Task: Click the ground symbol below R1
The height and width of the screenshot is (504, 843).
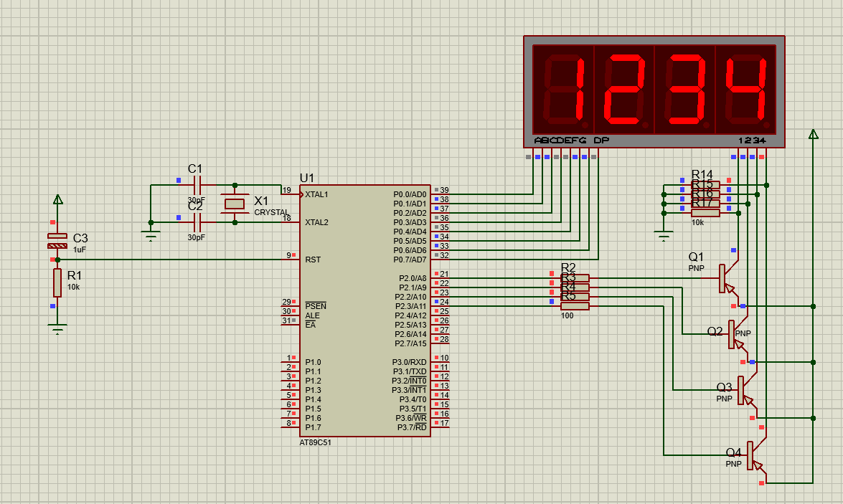Action: [x=57, y=328]
